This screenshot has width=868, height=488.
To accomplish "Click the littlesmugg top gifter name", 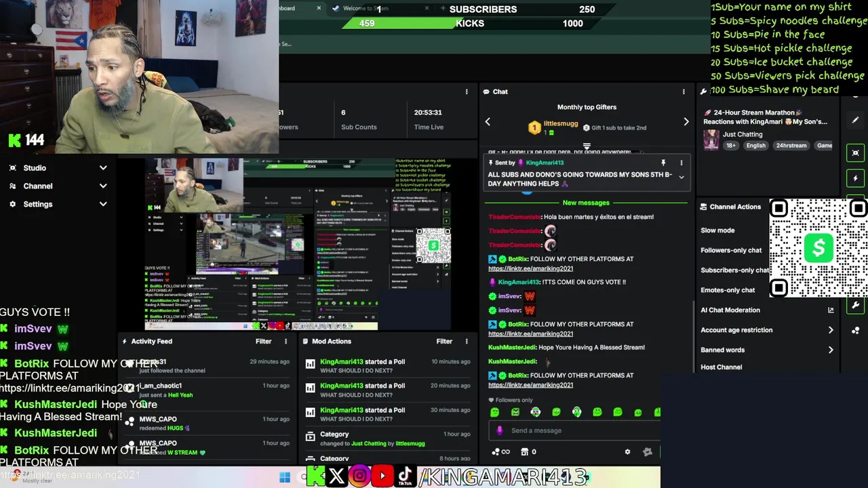I will 561,124.
